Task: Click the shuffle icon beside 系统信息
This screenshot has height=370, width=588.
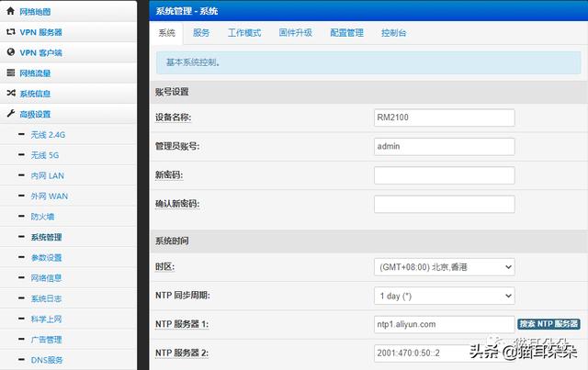Action: tap(11, 93)
